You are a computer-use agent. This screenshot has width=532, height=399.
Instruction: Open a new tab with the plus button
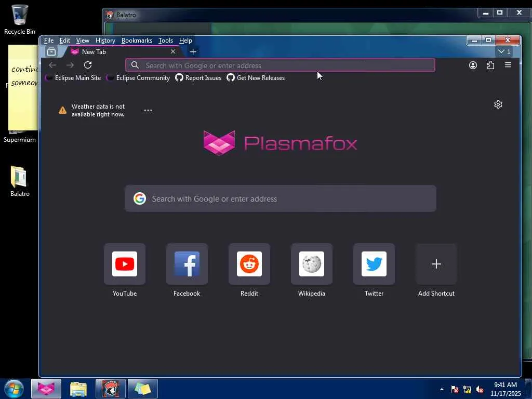pos(193,51)
